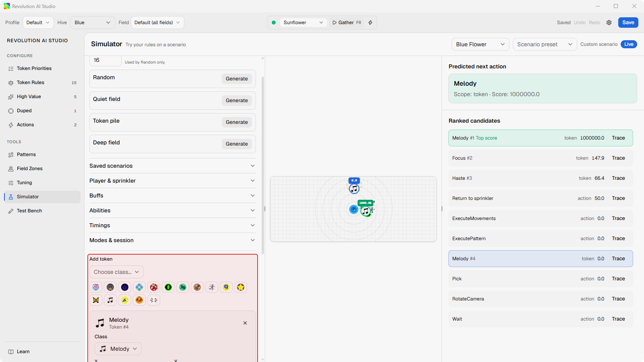Open Tuning in sidebar
The width and height of the screenshot is (644, 362).
[x=42, y=183]
